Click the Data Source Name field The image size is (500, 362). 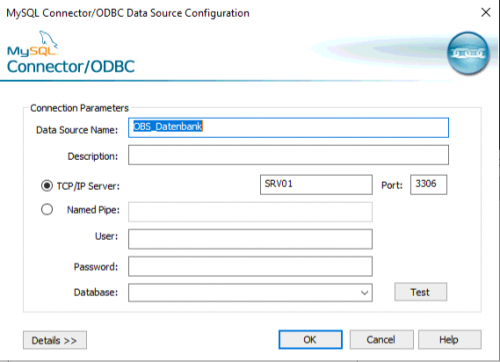[288, 127]
